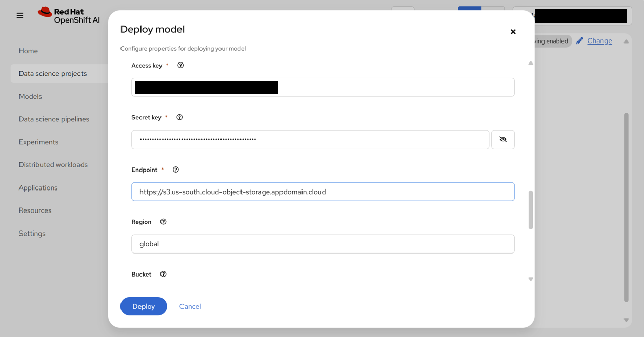644x337 pixels.
Task: Open Data science pipelines section
Action: [x=54, y=119]
